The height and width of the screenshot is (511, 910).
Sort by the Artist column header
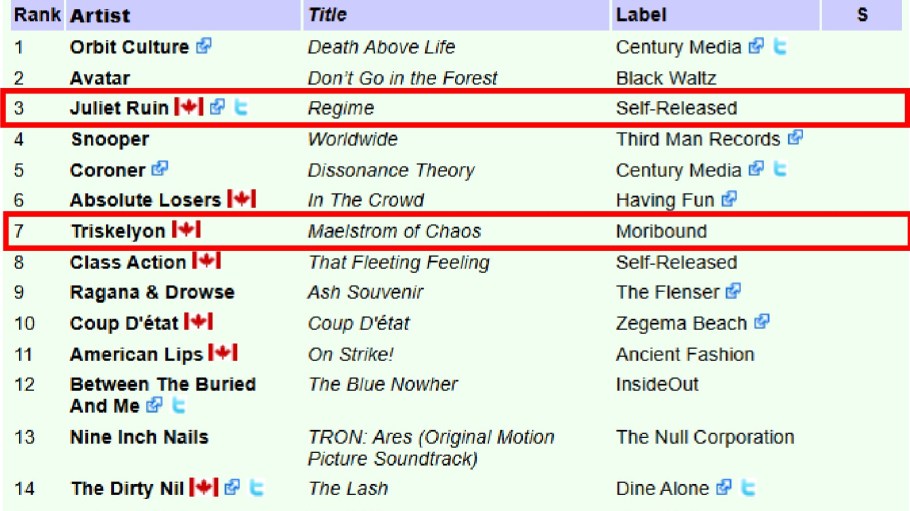coord(100,15)
